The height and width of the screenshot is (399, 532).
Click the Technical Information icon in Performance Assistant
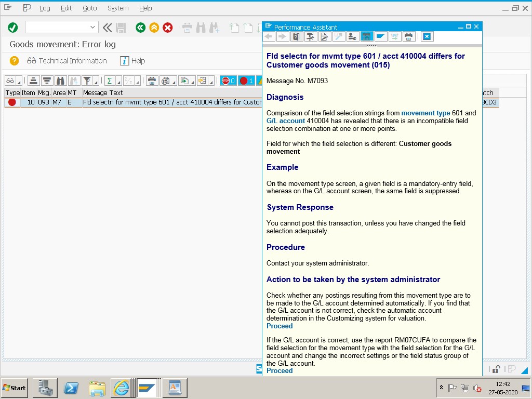(310, 36)
